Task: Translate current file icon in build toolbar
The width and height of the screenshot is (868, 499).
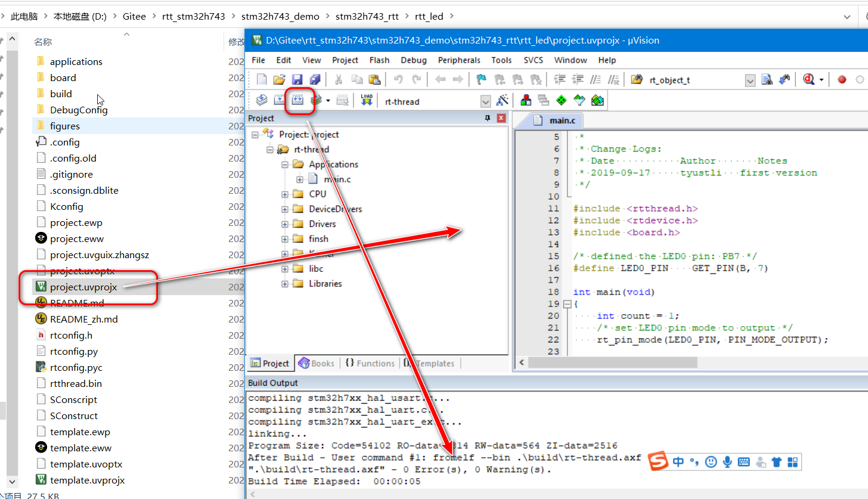Action: coord(261,100)
